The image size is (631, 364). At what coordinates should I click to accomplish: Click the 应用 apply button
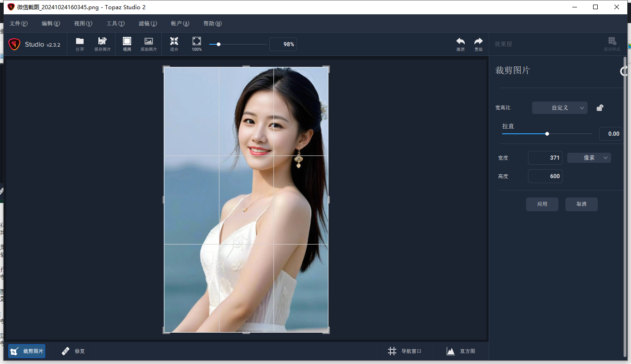(542, 204)
